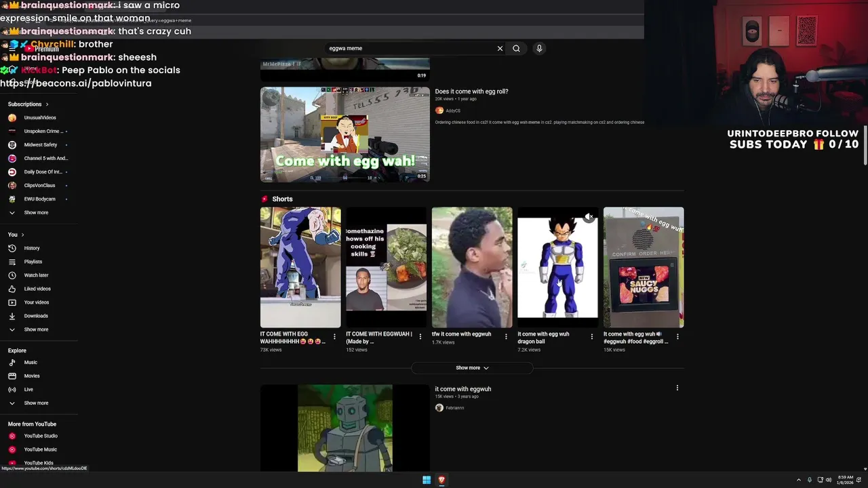Open the EWU Bodycam subscription

coord(38,199)
